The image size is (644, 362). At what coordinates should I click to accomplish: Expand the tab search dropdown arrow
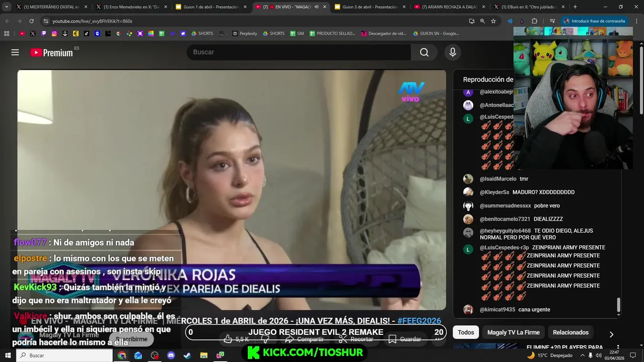point(7,7)
